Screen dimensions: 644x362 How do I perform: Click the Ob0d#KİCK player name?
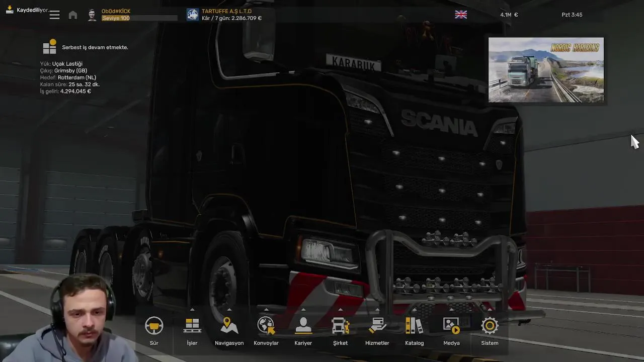(x=116, y=11)
